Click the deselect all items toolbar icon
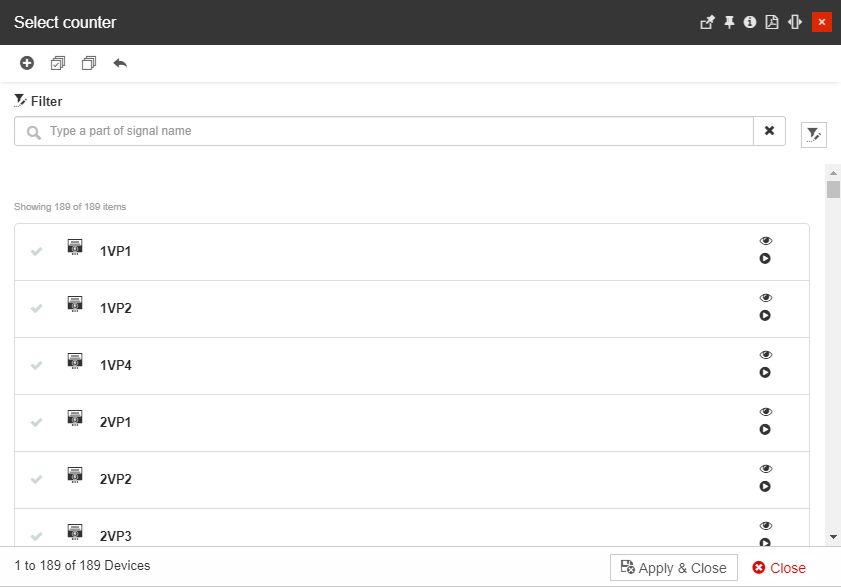The width and height of the screenshot is (841, 587). pyautogui.click(x=89, y=63)
